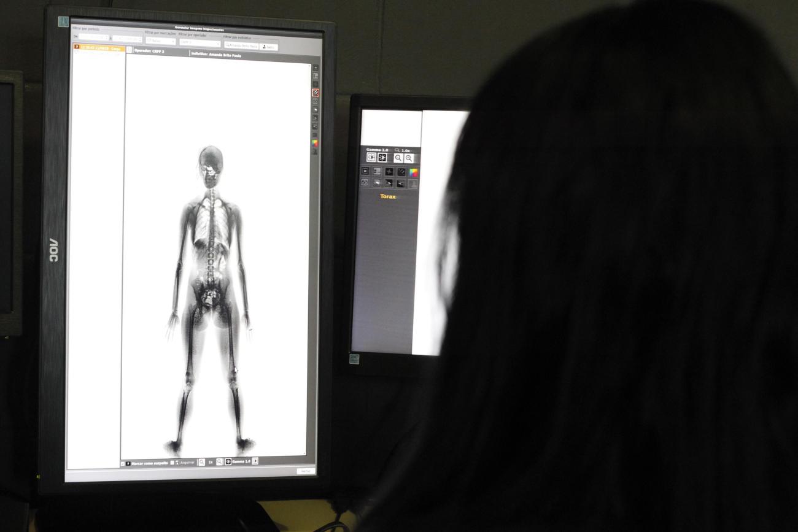Image resolution: width=798 pixels, height=532 pixels.
Task: Click zoom in on the second monitor panel
Action: [409, 158]
